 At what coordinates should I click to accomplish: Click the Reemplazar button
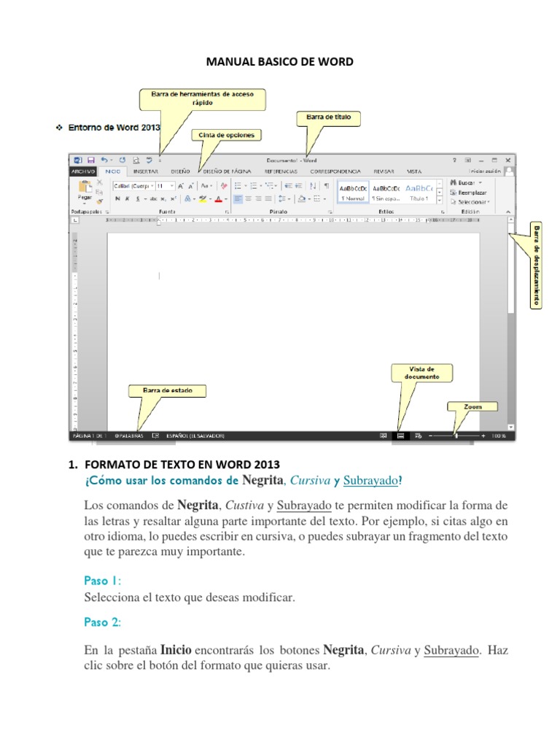click(x=468, y=193)
